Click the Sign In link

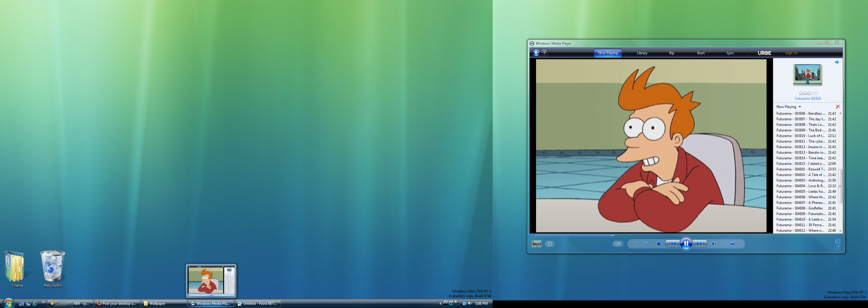791,53
